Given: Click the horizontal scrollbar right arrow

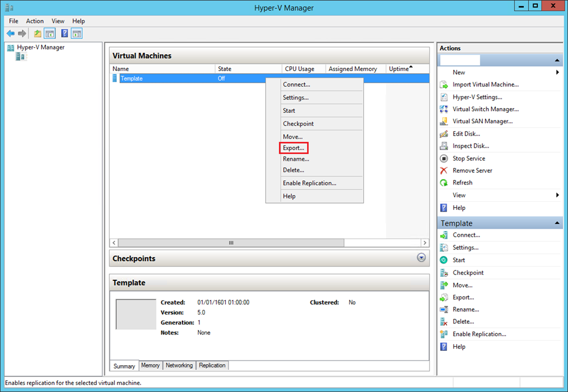Looking at the screenshot, I should point(425,243).
